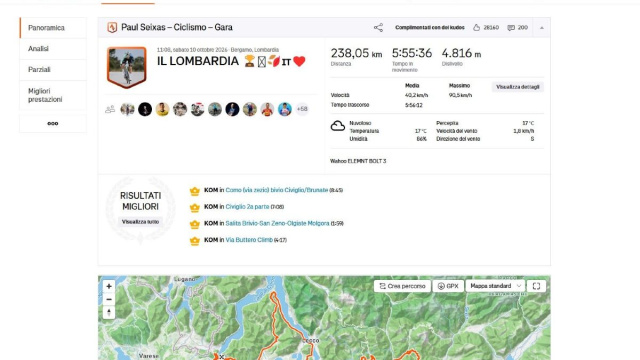This screenshot has height=360, width=640.
Task: Reset map orientation with compass button
Action: (x=109, y=312)
